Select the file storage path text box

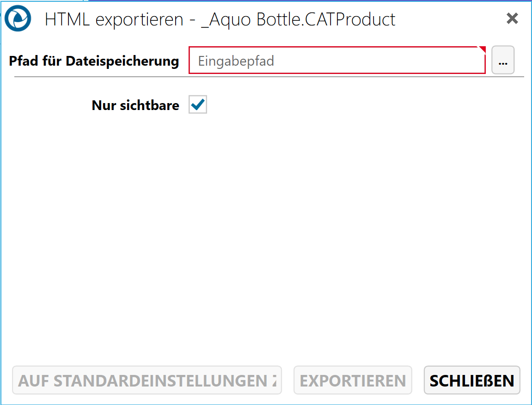pyautogui.click(x=336, y=61)
